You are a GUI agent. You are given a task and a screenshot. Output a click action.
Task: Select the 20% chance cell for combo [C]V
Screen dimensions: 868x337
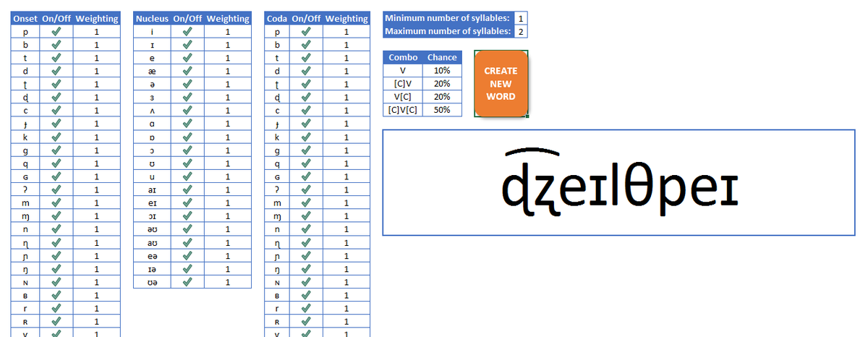tap(442, 84)
